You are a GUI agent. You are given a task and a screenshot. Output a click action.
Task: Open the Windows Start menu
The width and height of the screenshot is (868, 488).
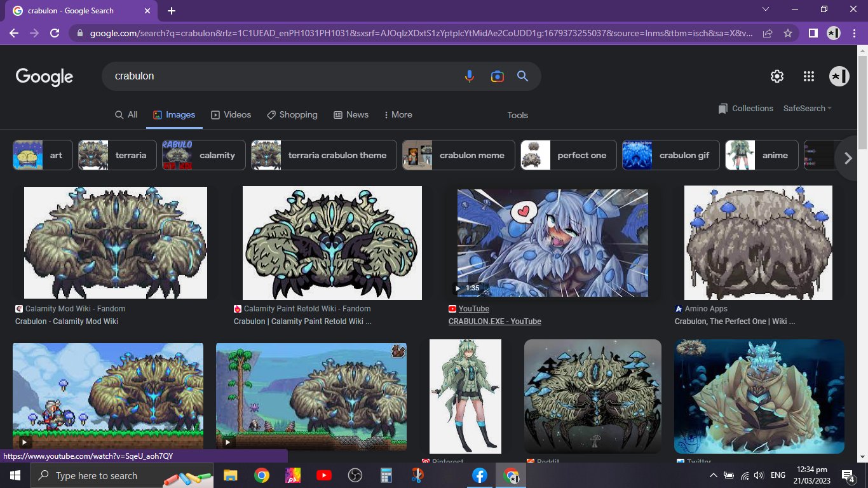15,475
